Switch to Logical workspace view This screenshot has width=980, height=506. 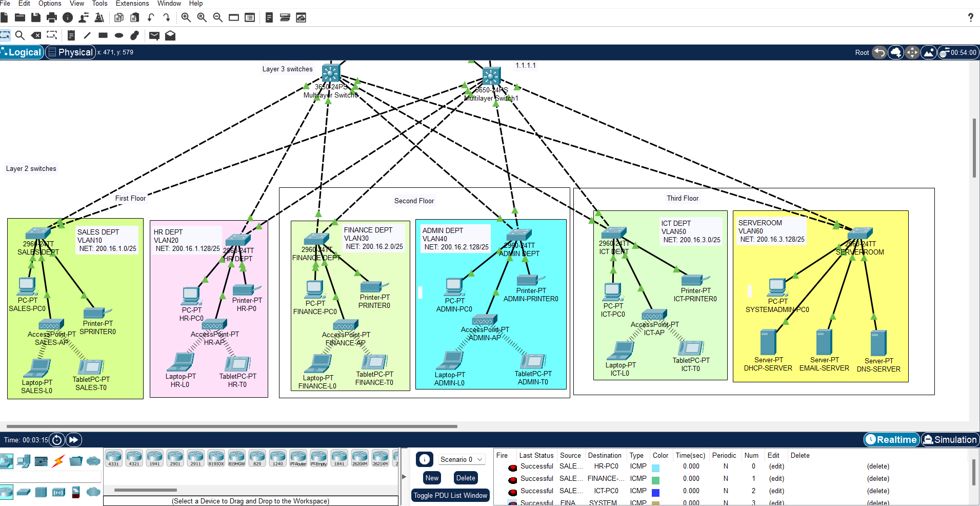pos(21,52)
